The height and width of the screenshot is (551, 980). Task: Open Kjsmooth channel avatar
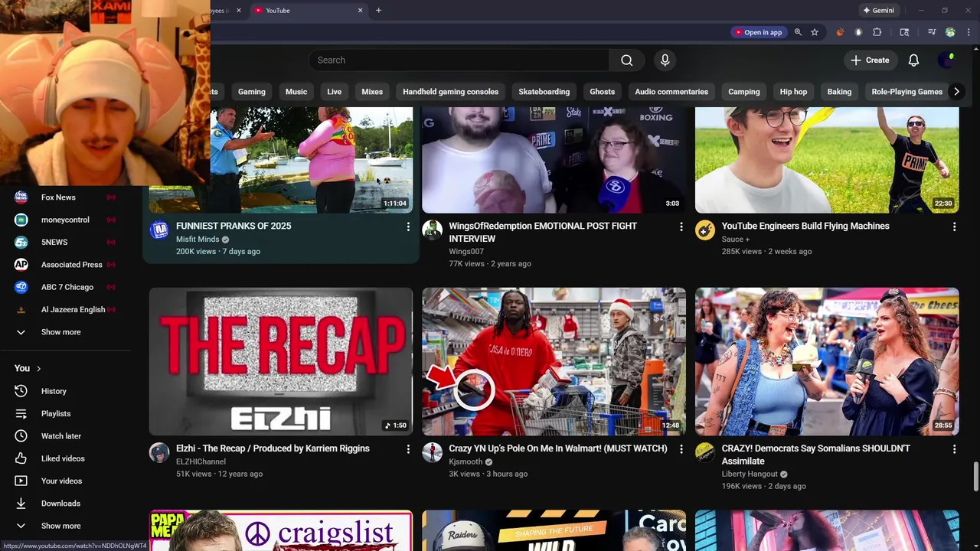(433, 453)
